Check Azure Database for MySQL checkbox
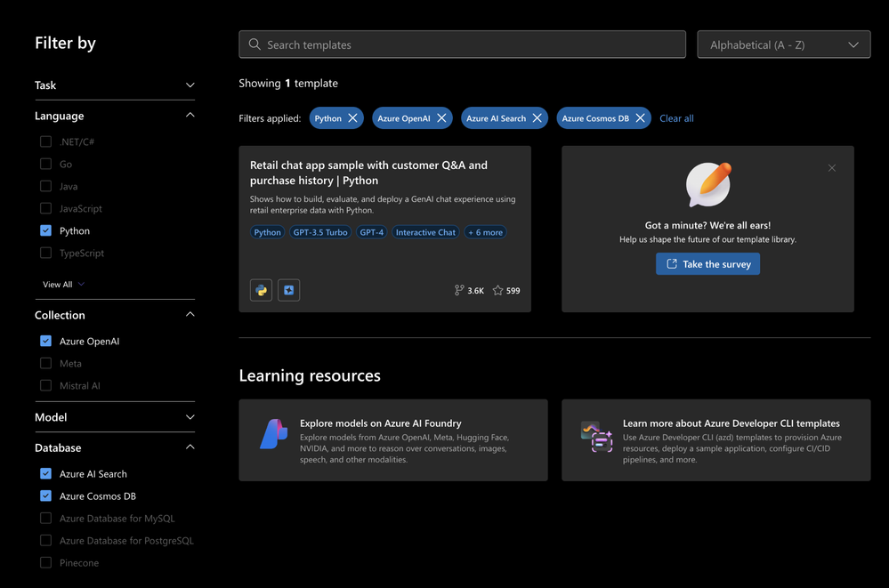889x588 pixels. pos(46,519)
